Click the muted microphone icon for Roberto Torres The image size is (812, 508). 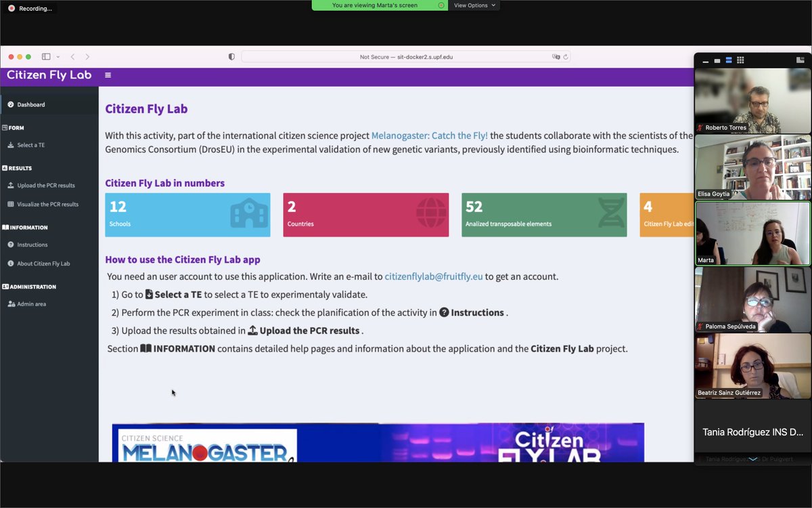point(701,127)
